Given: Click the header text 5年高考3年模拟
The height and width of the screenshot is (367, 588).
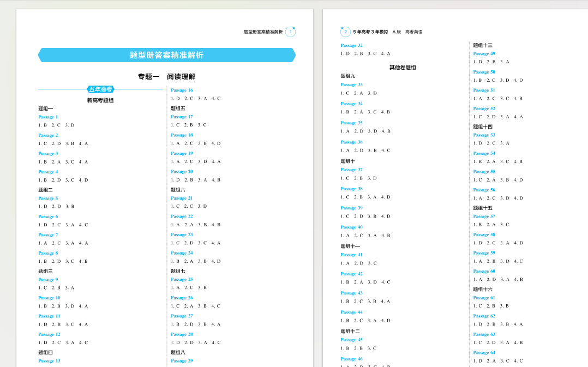Looking at the screenshot, I should tap(370, 32).
